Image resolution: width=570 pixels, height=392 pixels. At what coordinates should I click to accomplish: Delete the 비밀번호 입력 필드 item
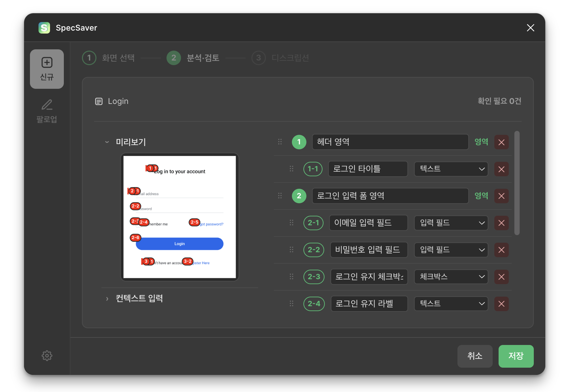pos(502,250)
